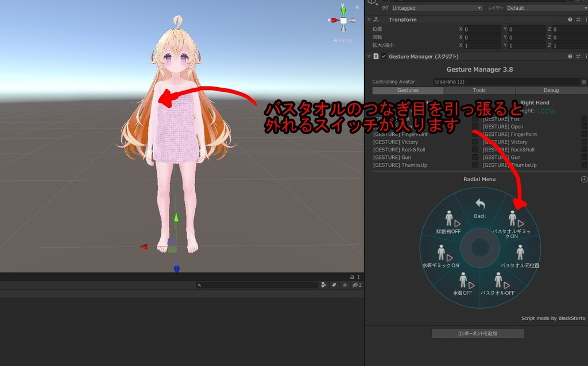Switch to the Tools tab
Viewport: 588px width, 366px height.
tap(479, 90)
